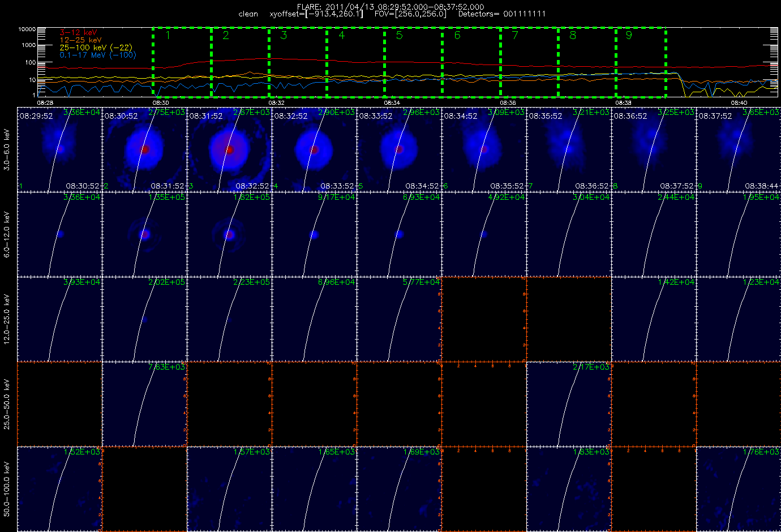Select interval 1 box in the light curve

(182, 62)
